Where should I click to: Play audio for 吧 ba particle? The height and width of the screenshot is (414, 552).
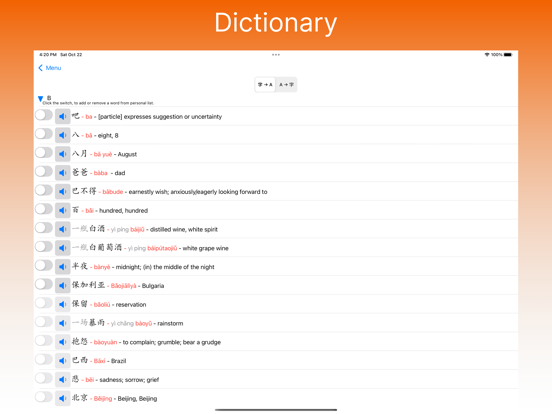pos(63,117)
